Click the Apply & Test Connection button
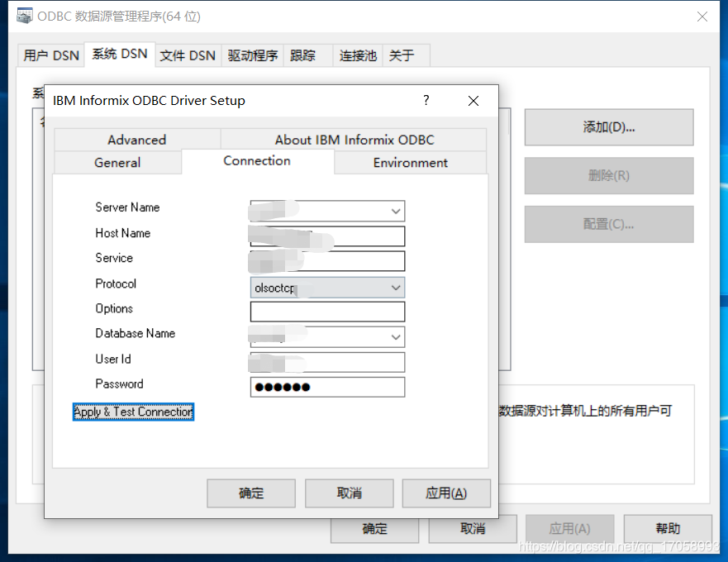 pos(132,412)
